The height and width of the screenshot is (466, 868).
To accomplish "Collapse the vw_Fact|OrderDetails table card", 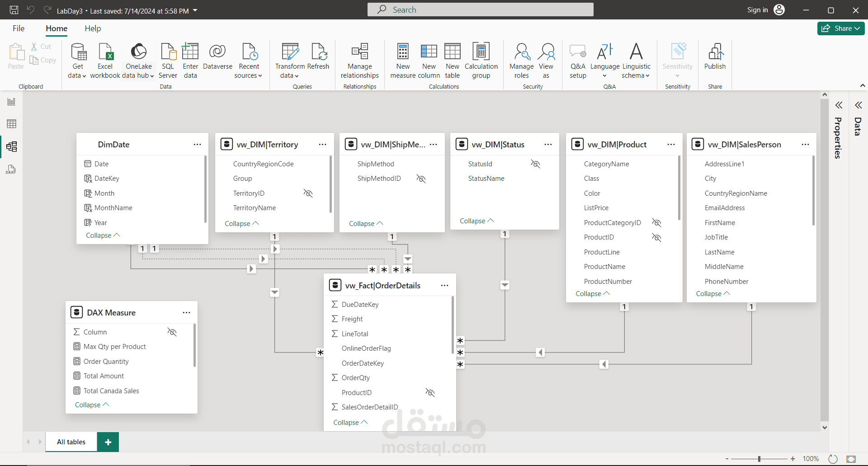I will [x=350, y=423].
